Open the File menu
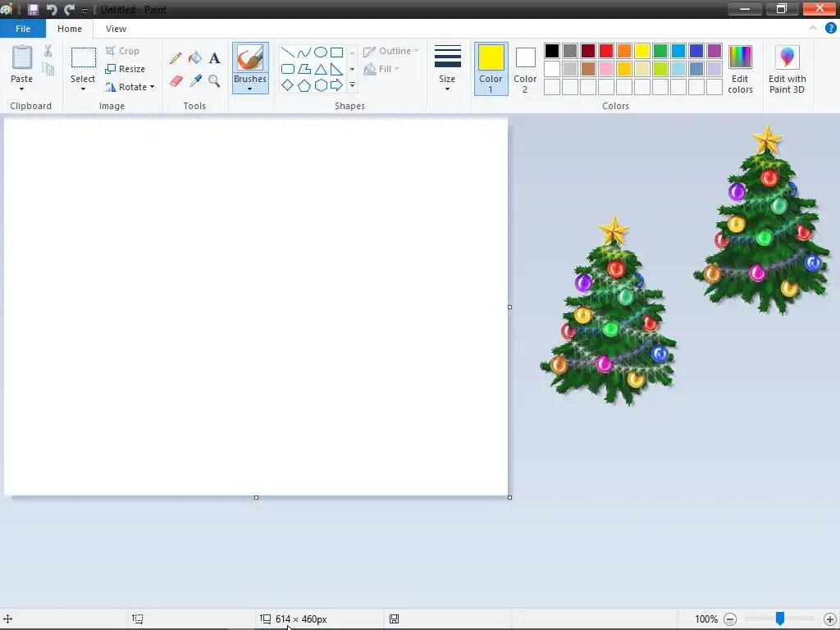This screenshot has width=840, height=630. (x=23, y=29)
